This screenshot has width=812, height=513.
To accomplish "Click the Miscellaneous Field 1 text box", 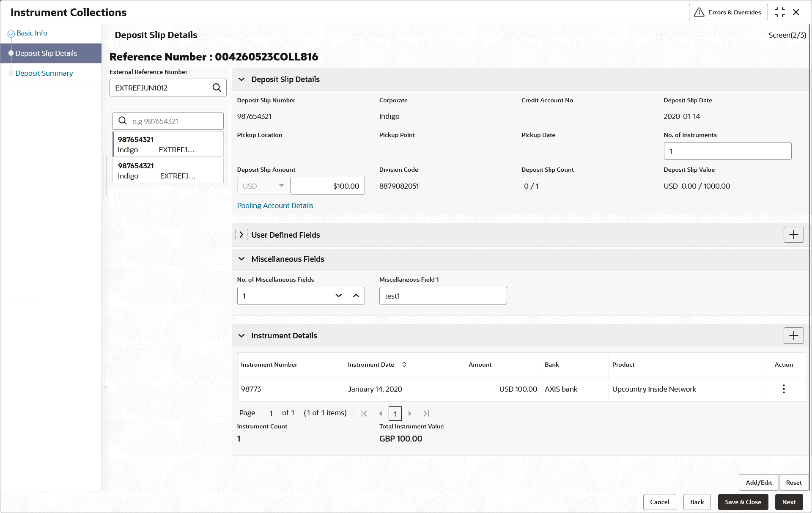I will pyautogui.click(x=443, y=296).
